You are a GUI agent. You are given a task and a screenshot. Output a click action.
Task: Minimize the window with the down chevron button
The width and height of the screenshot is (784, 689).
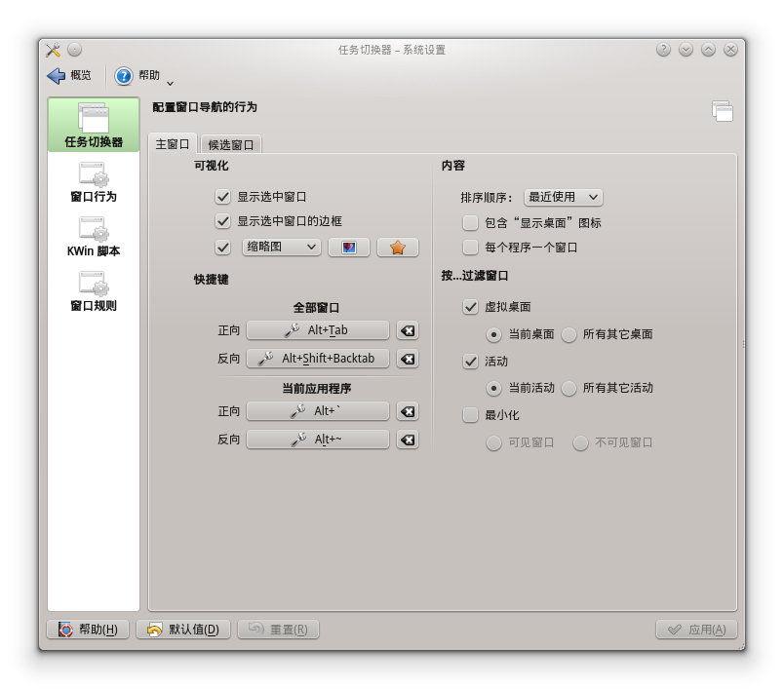tap(686, 50)
